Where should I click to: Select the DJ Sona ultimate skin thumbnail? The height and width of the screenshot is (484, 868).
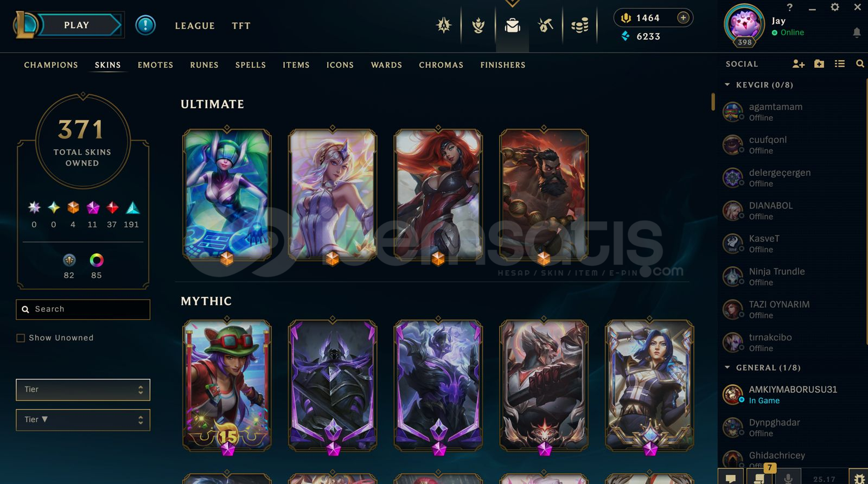pos(227,195)
